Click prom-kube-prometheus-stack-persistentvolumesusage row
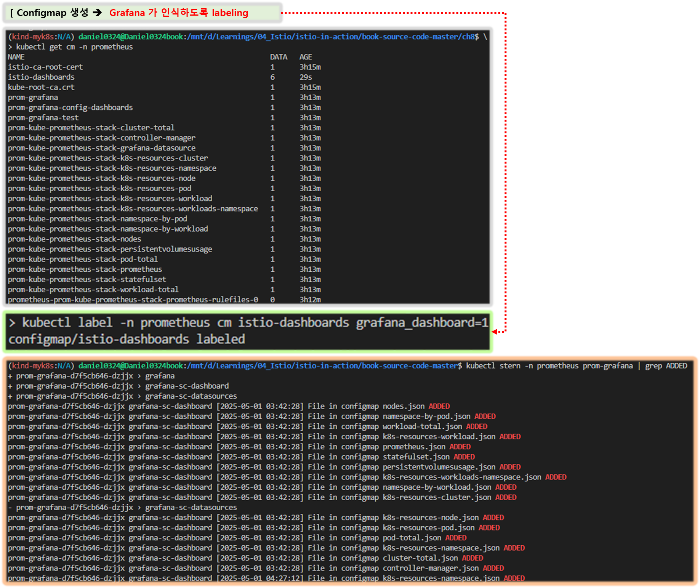The image size is (700, 588). tap(164, 249)
